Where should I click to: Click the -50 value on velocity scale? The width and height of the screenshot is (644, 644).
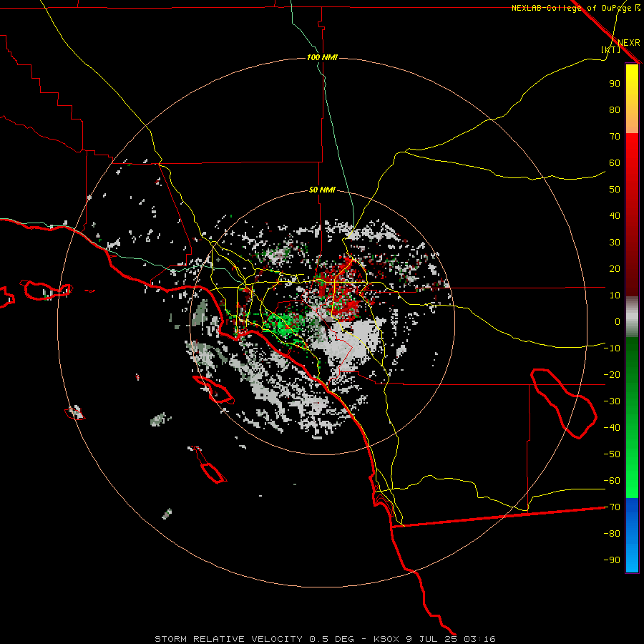612,454
